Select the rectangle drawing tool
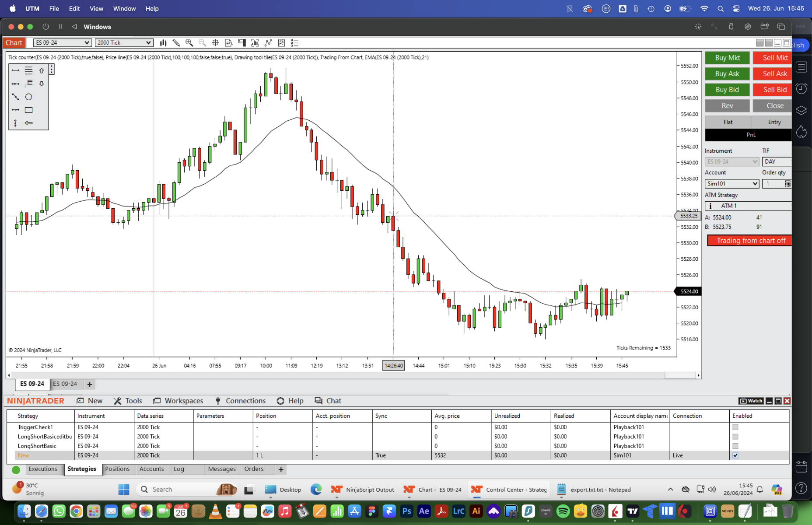The width and height of the screenshot is (812, 525). (29, 110)
